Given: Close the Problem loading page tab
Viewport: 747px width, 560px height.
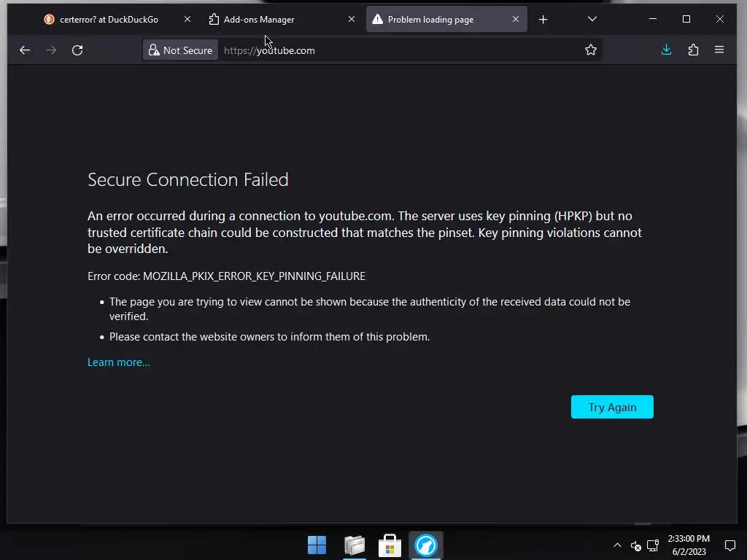Looking at the screenshot, I should coord(516,19).
